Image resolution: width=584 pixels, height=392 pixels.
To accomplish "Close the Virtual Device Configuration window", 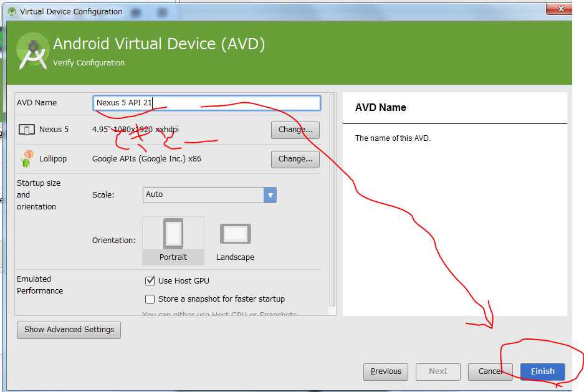I will tap(561, 9).
